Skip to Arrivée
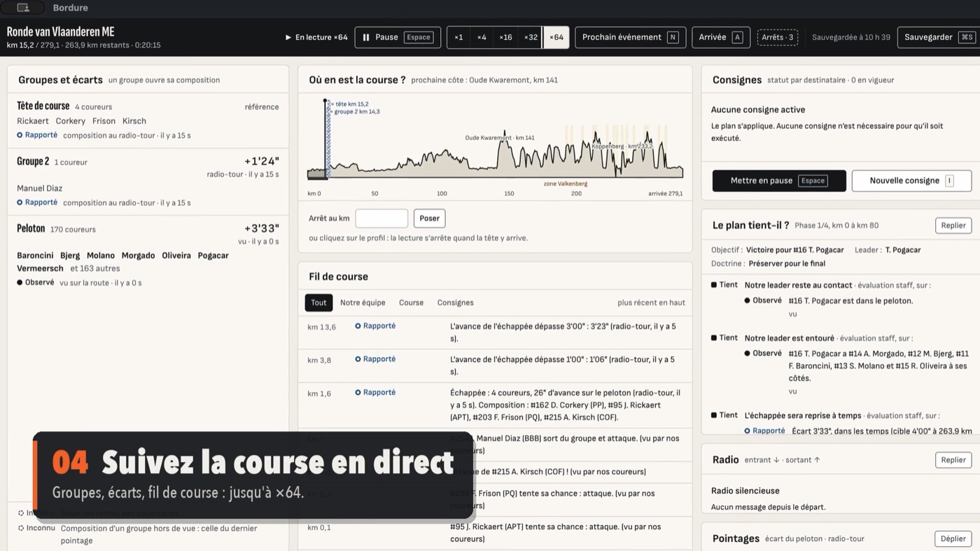This screenshot has width=980, height=551. coord(721,37)
